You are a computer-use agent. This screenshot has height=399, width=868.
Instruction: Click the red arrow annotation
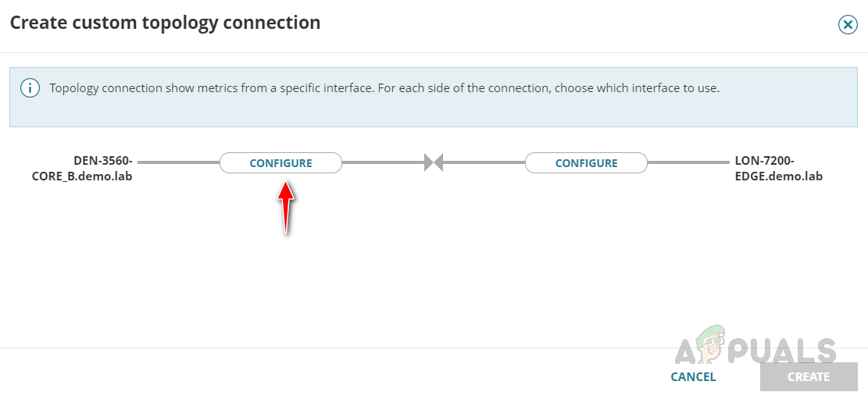click(286, 207)
